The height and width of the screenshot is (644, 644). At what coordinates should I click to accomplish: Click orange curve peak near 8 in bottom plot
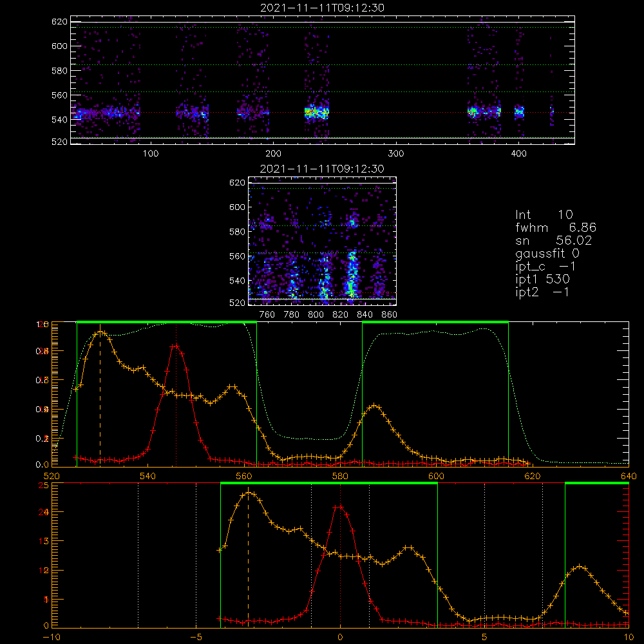(x=580, y=566)
